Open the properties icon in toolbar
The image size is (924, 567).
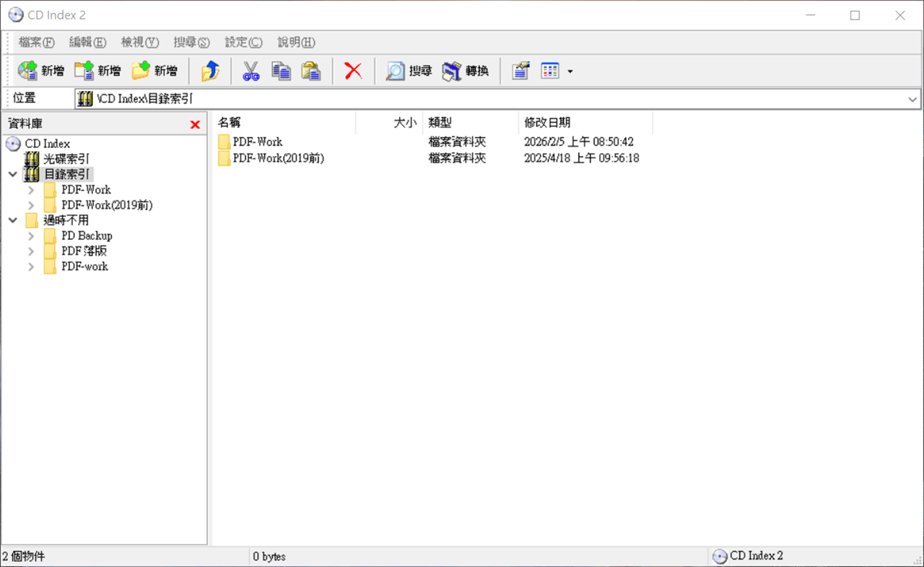tap(520, 71)
